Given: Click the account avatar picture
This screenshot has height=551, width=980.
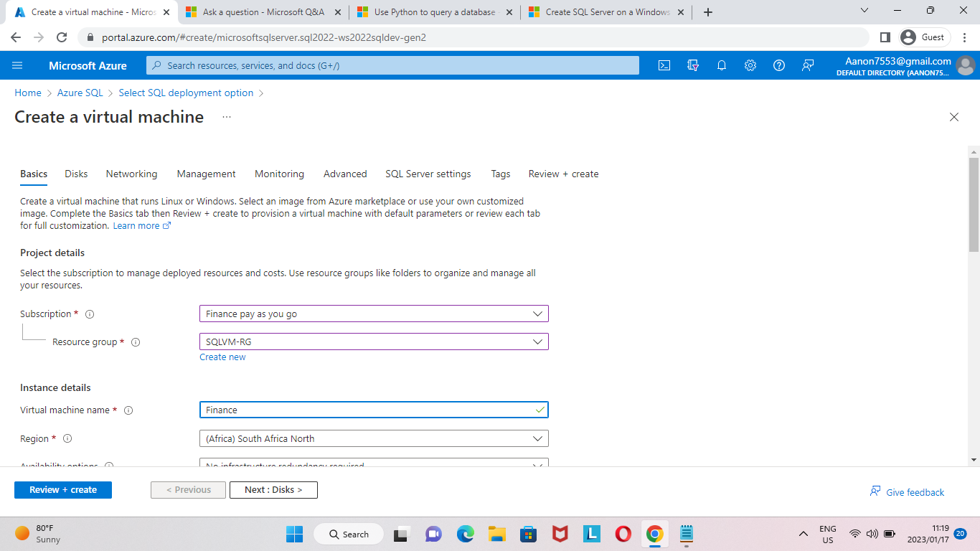Looking at the screenshot, I should [x=966, y=65].
